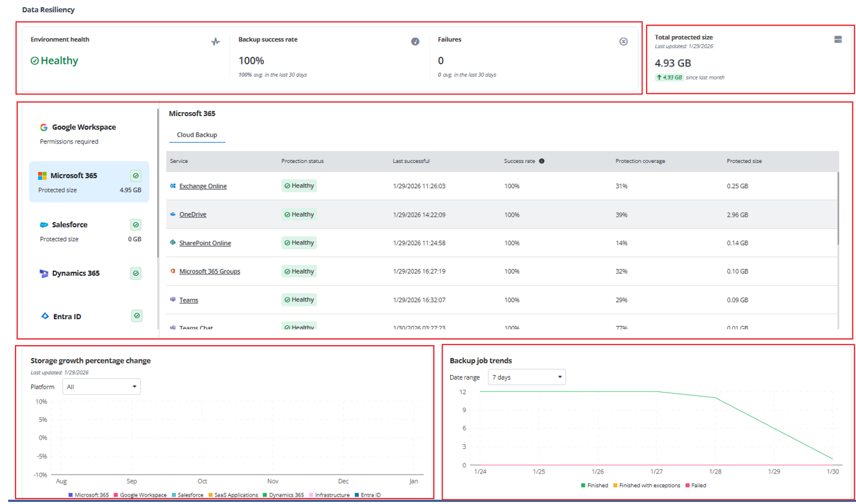Click the Environment health pulse icon
Screen dimensions: 856x504
[x=216, y=41]
